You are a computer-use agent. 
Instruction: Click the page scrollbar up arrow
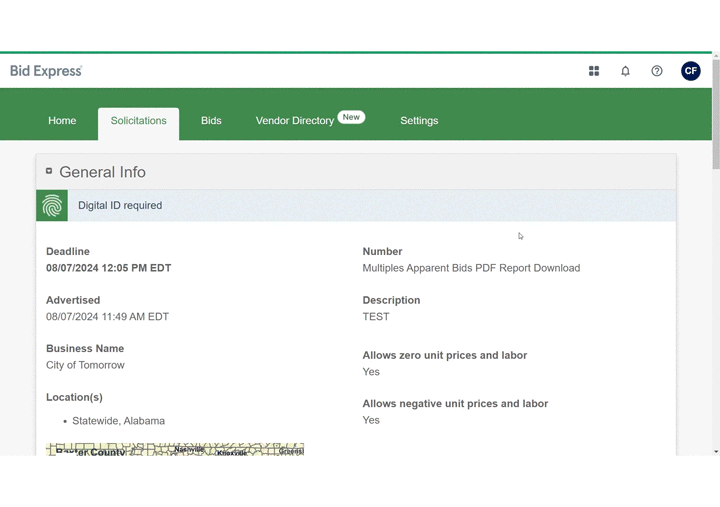(x=715, y=56)
